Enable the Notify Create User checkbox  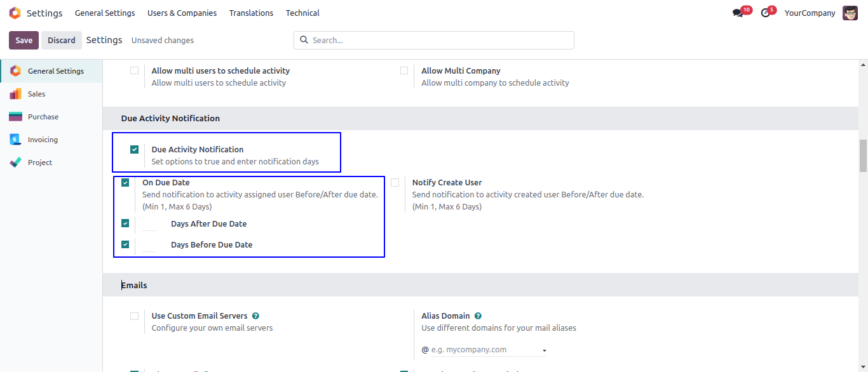pos(395,183)
